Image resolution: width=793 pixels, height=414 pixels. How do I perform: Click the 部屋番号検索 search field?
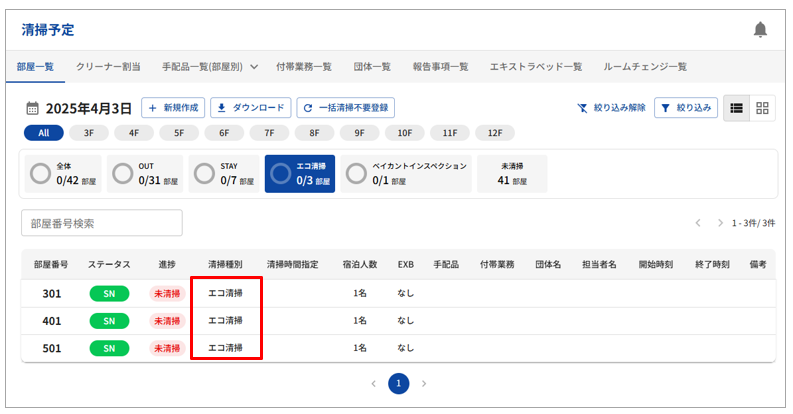102,223
